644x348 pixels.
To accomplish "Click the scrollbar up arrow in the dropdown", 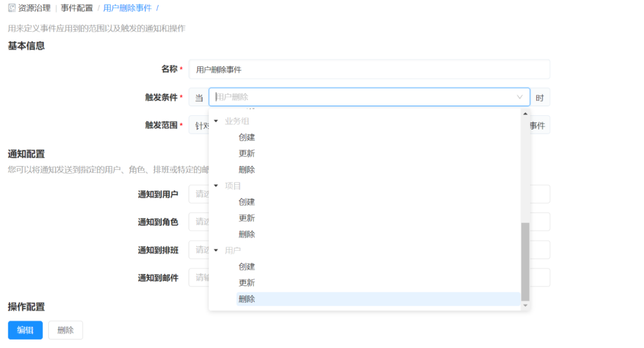I will (525, 113).
